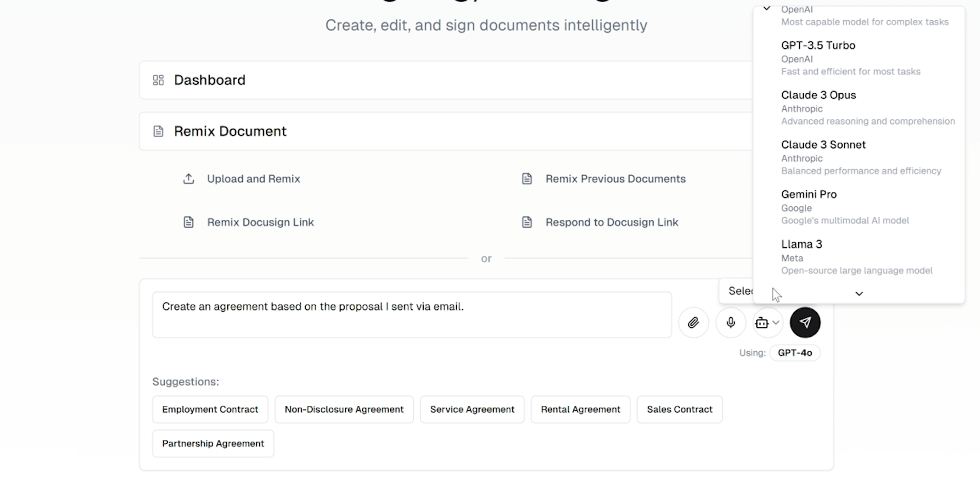Click Non-Disclosure Agreement suggestion chip
980x493 pixels.
tap(344, 410)
